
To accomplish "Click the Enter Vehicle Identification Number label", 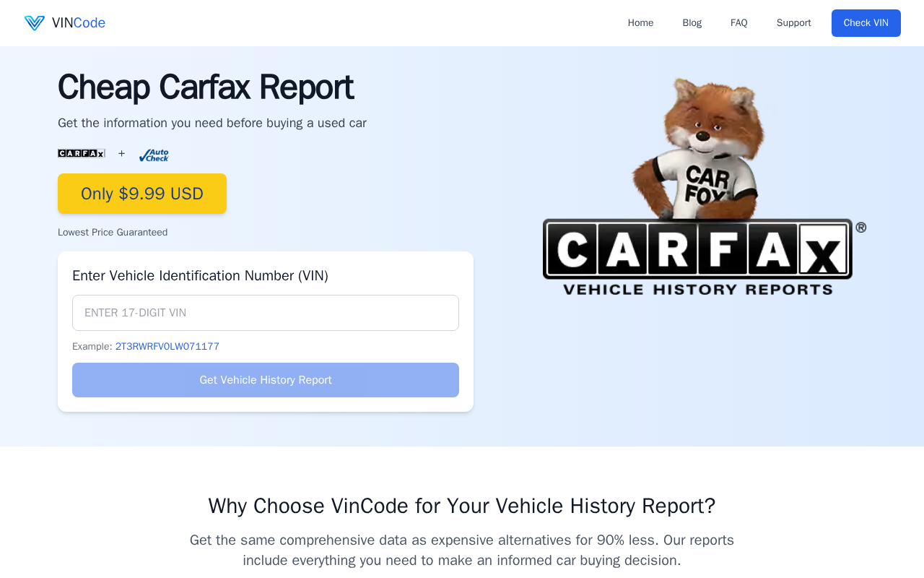I will coord(201,276).
